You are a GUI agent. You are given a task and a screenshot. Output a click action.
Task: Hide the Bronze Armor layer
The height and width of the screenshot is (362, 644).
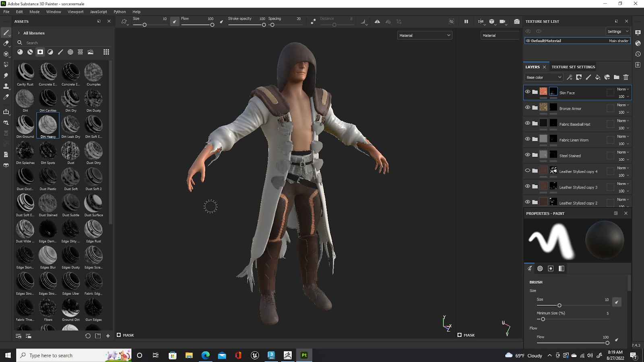tap(527, 107)
